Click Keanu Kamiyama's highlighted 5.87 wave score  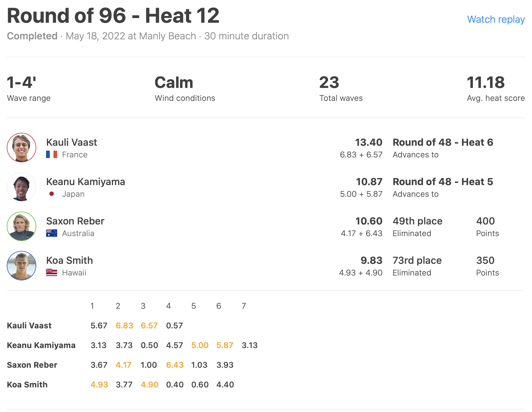coord(225,345)
